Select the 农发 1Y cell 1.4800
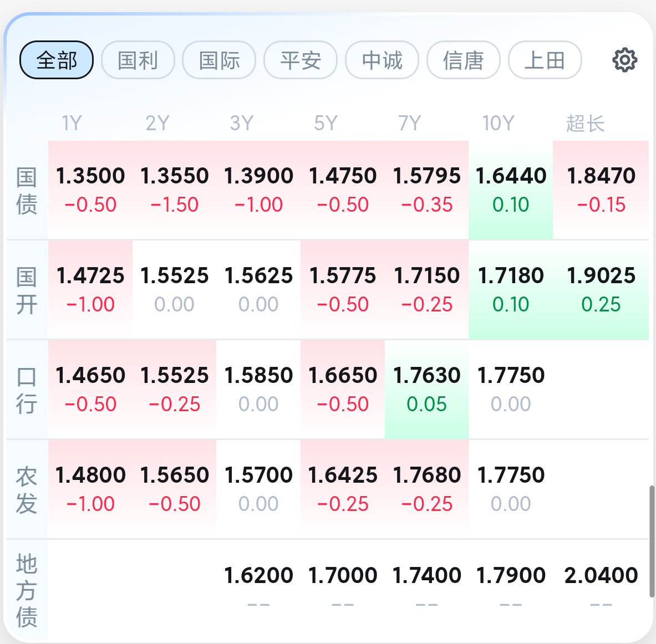The height and width of the screenshot is (644, 656). [x=90, y=489]
